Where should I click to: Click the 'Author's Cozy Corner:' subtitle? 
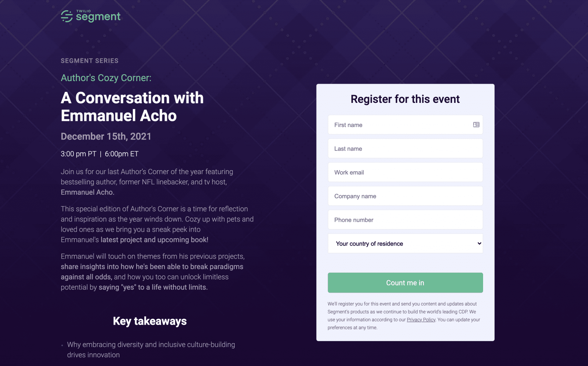pos(106,78)
